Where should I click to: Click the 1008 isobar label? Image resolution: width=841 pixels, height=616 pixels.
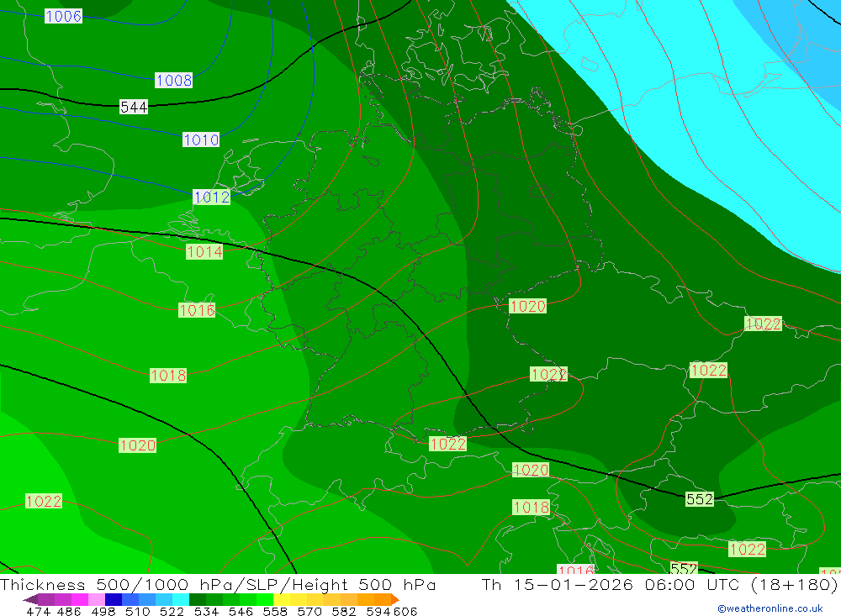point(174,81)
